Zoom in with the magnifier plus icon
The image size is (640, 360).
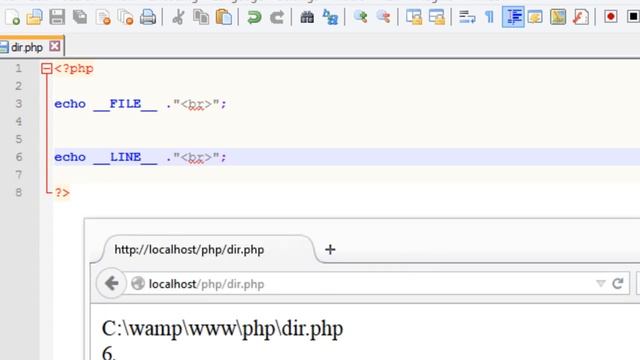(360, 17)
